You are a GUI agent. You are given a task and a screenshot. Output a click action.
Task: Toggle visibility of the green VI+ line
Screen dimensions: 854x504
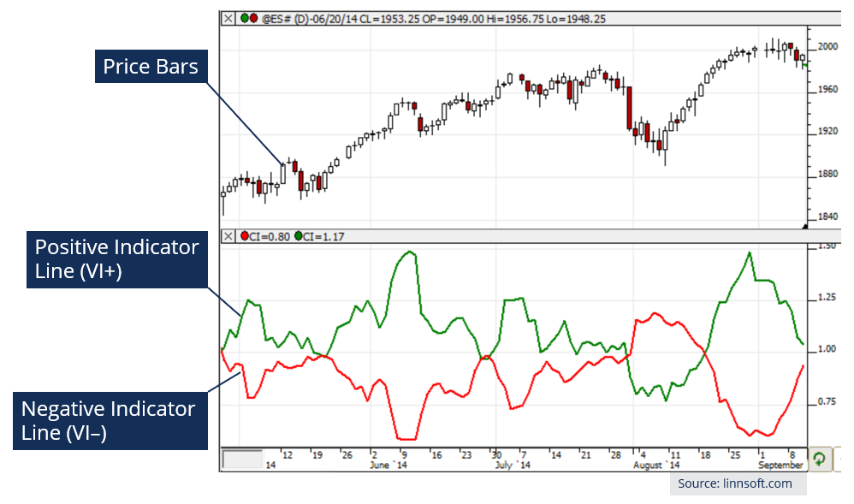coord(299,236)
